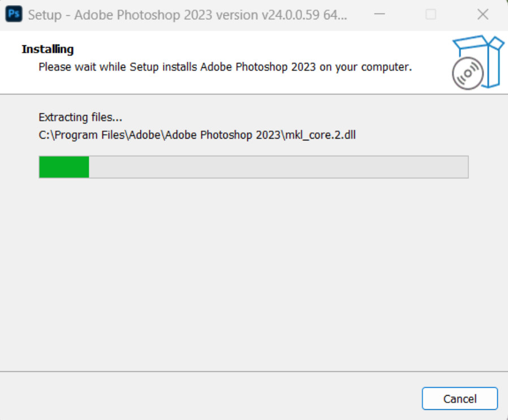Minimize the Photoshop setup window

click(380, 14)
